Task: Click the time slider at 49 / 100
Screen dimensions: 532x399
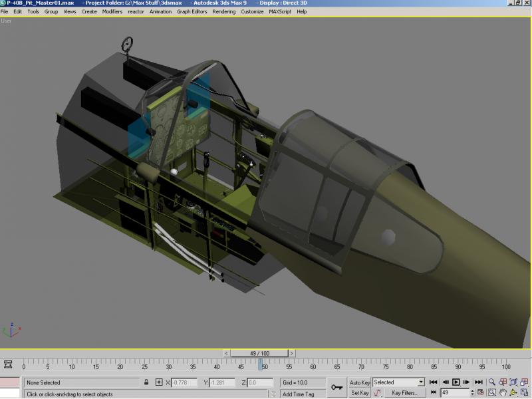Action: point(259,353)
